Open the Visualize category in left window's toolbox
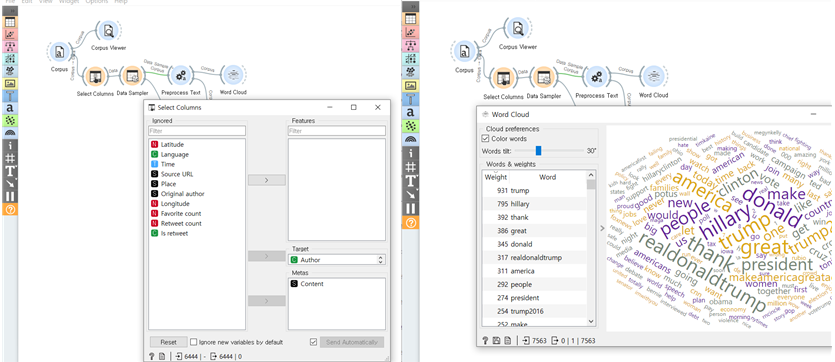The width and height of the screenshot is (835, 362). point(9,34)
